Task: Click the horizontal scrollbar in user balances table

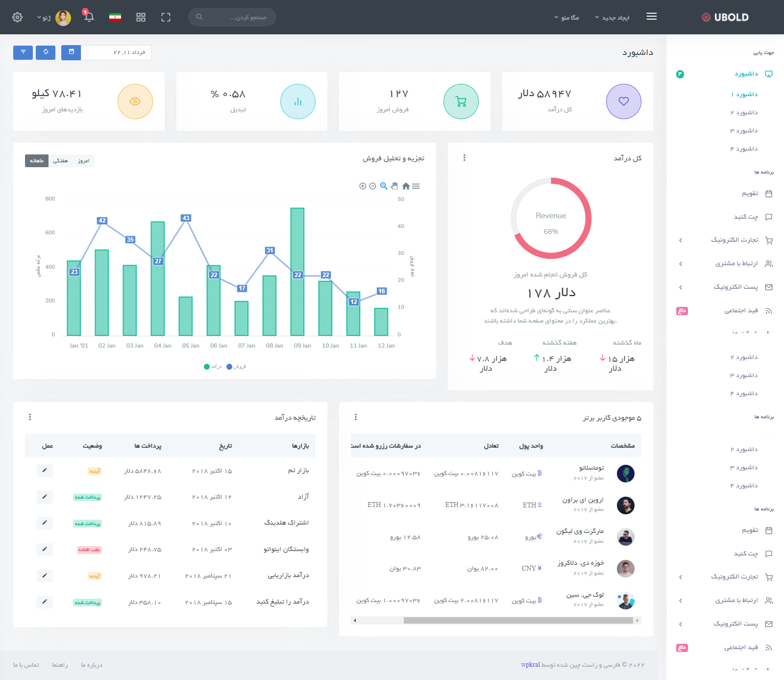Action: (517, 621)
